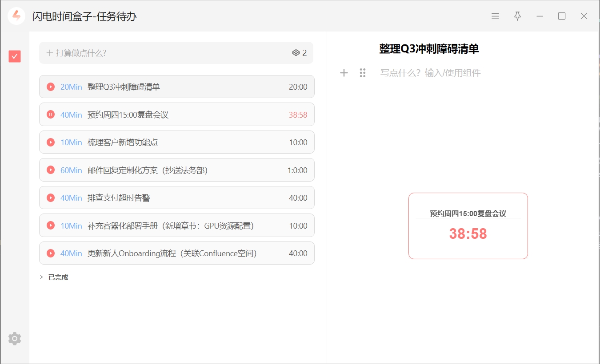Pin the window with the pushpin icon

click(517, 16)
